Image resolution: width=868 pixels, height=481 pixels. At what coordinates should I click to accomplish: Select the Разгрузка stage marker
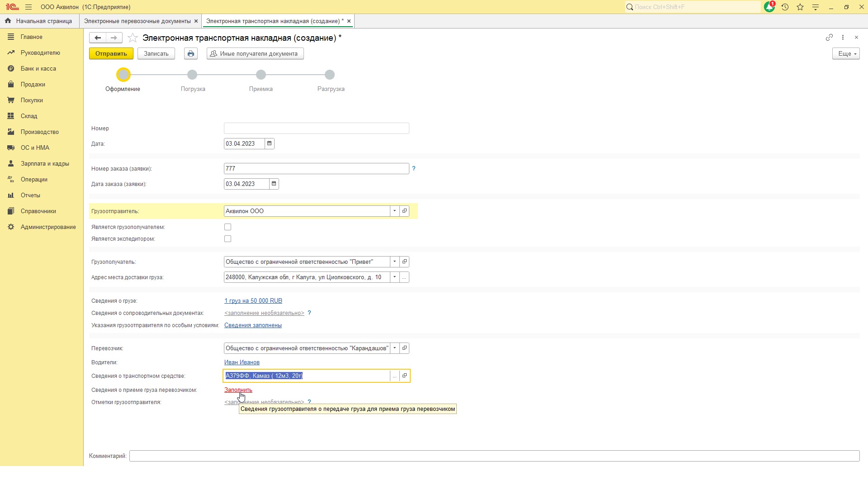pos(330,75)
